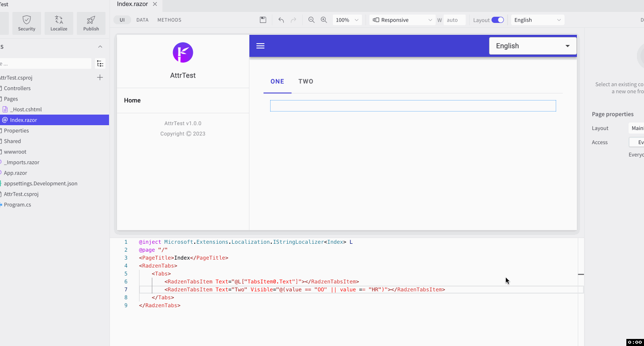The height and width of the screenshot is (346, 644).
Task: Switch to the DATA tab
Action: (x=142, y=20)
